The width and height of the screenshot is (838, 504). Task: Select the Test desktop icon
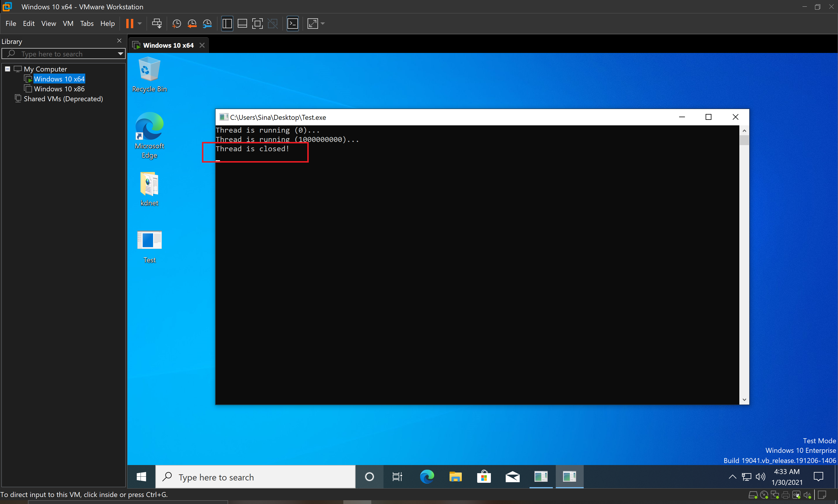tap(150, 247)
